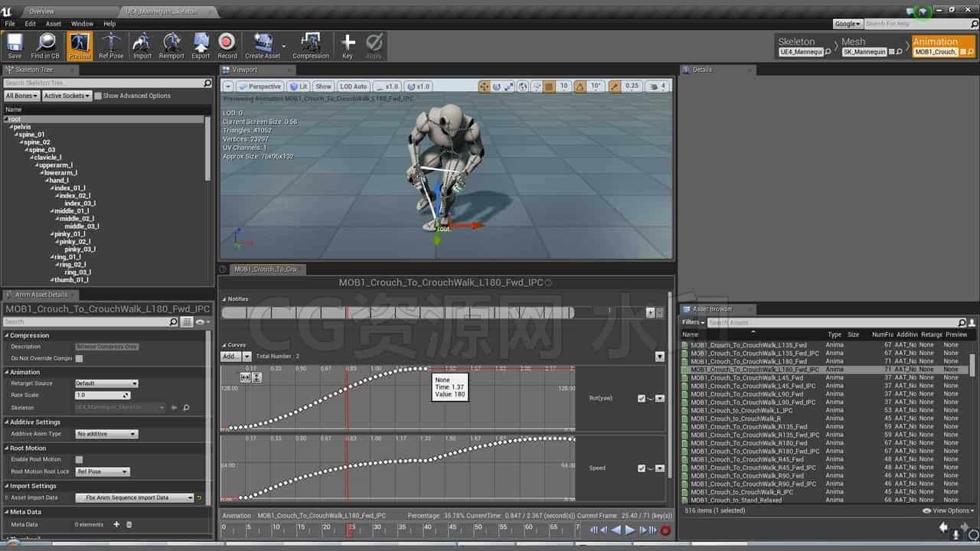
Task: Click the fit horizontal icon in Rot(yaw) curve
Action: pos(245,377)
